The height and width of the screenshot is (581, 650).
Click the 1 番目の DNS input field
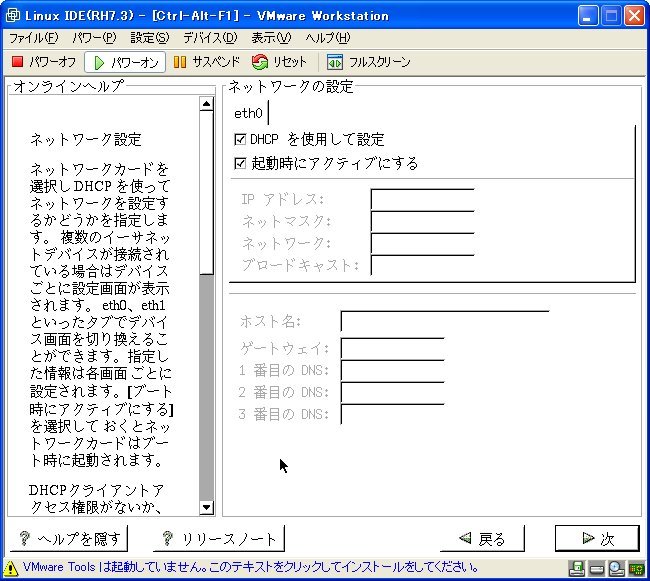[x=393, y=370]
